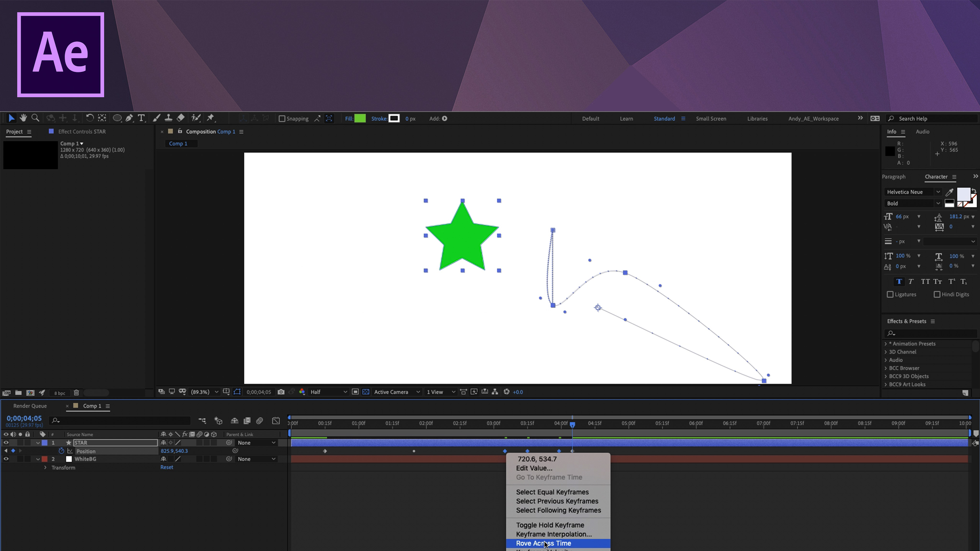Expand the Animation Presets category
Screen dimensions: 980x551
(x=886, y=344)
